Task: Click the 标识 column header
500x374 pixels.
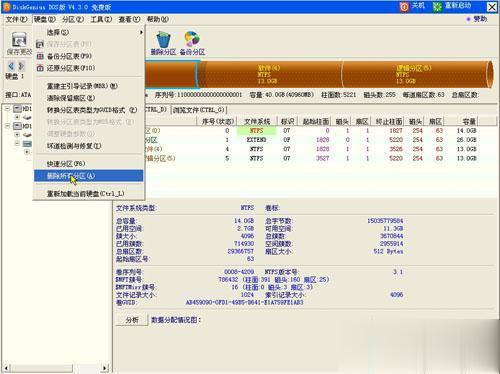Action: pyautogui.click(x=287, y=121)
